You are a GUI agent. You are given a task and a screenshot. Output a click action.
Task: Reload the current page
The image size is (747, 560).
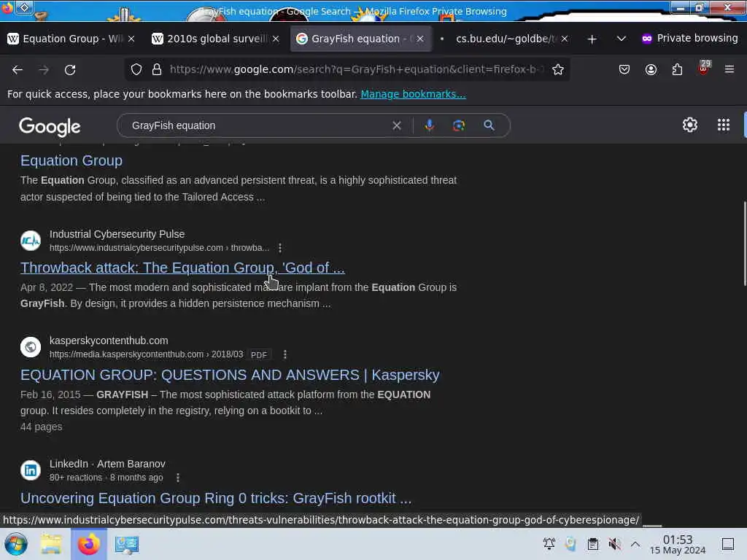[x=70, y=69]
